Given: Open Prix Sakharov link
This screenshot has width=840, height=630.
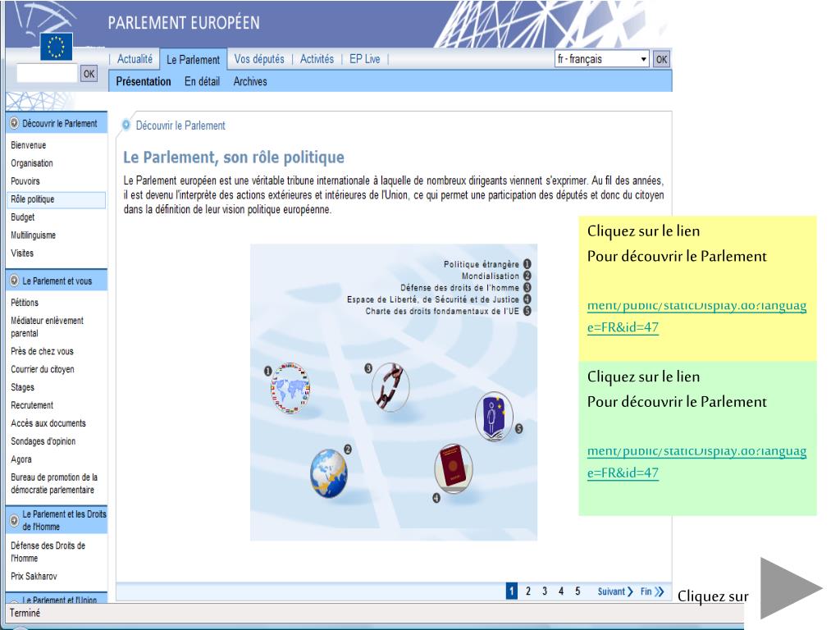Looking at the screenshot, I should (x=34, y=577).
